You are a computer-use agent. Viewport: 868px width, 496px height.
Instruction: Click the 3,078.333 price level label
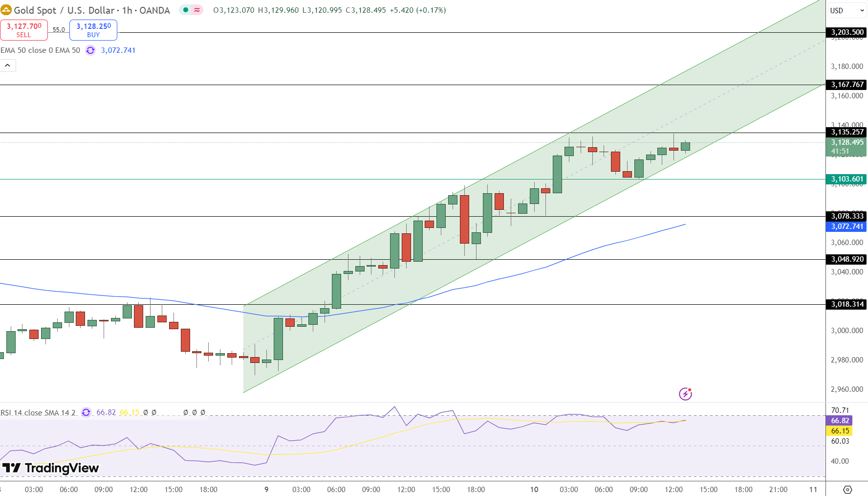pos(846,216)
